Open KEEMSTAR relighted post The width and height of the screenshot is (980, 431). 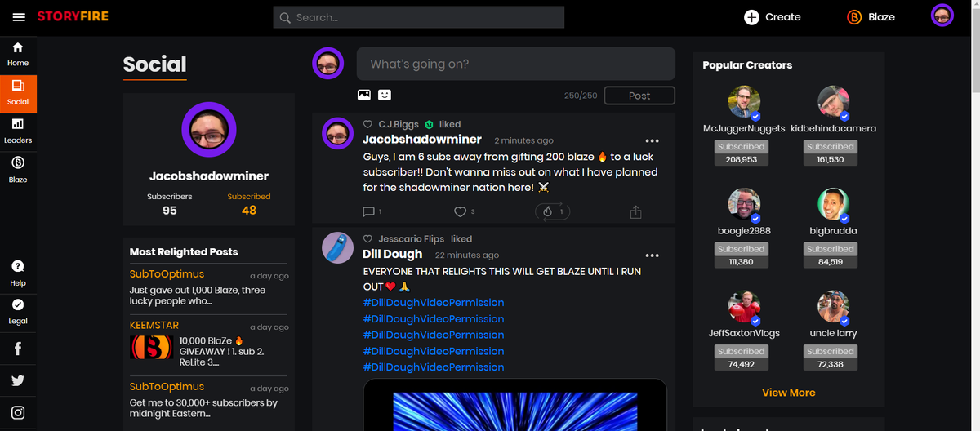click(x=208, y=344)
